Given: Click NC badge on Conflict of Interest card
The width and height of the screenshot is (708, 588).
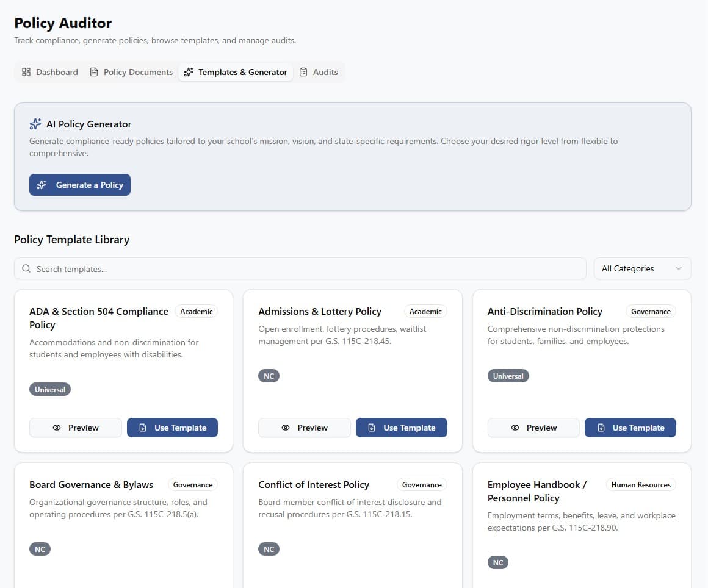Looking at the screenshot, I should point(269,549).
